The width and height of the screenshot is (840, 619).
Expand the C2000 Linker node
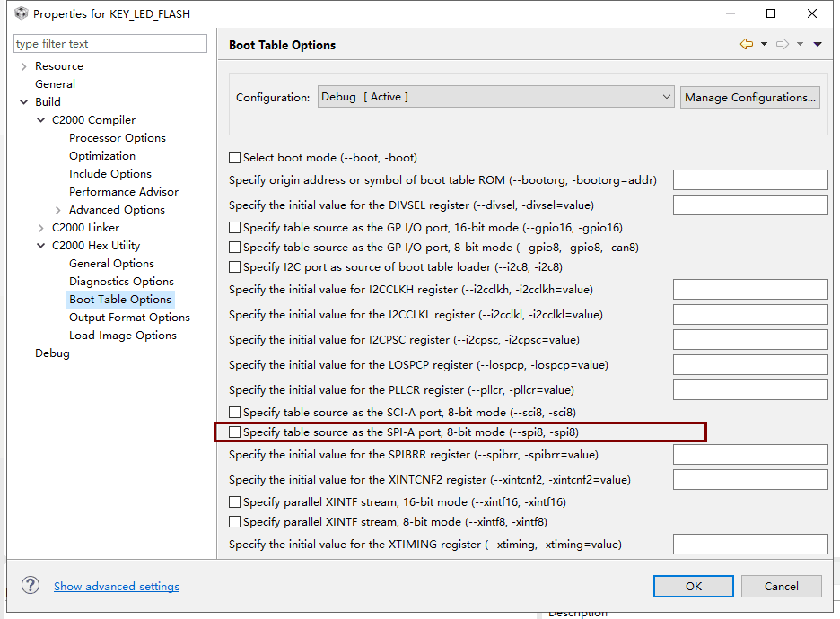pyautogui.click(x=41, y=228)
